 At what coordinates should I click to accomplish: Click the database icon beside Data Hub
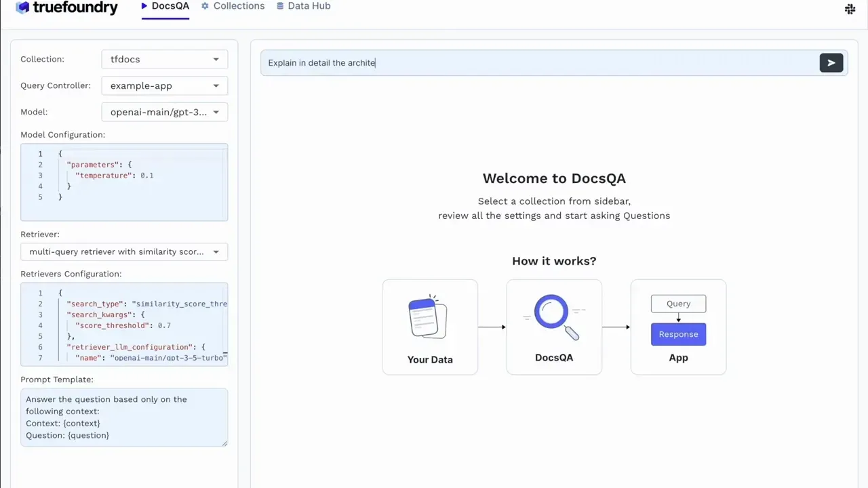click(279, 5)
